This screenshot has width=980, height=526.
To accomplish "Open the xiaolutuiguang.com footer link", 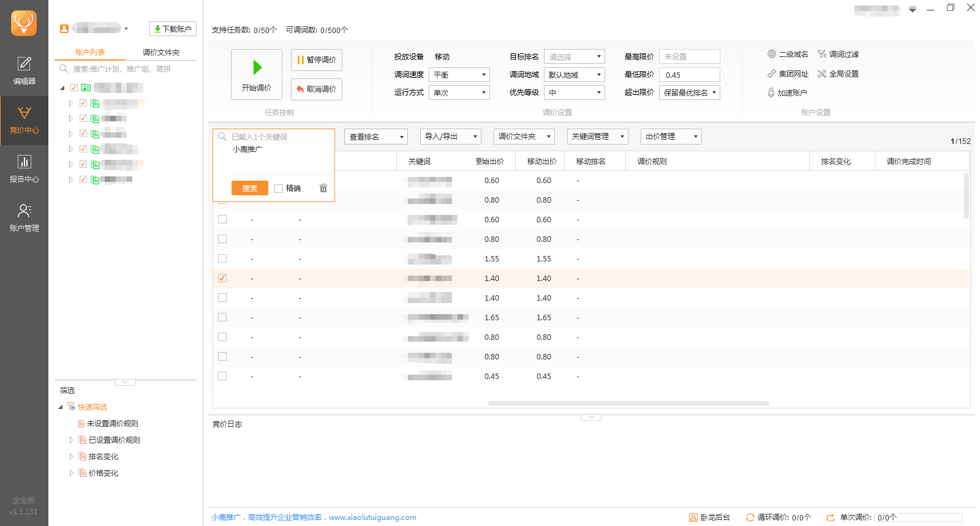I will tap(372, 517).
